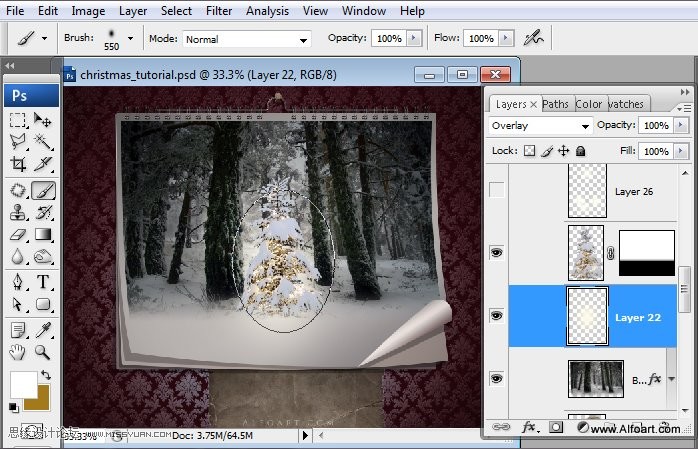The image size is (698, 449).
Task: Expand the forest layer effects list
Action: coord(671,379)
